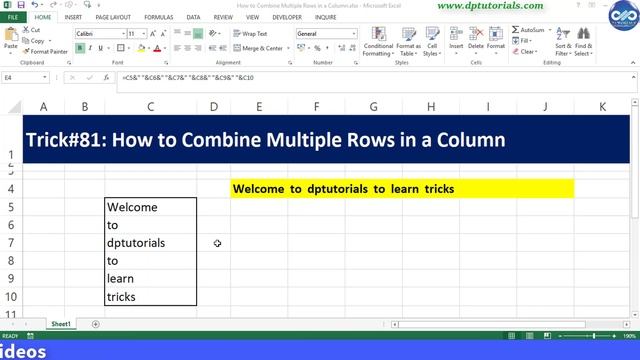640x360 pixels.
Task: Select row 7 header
Action: pyautogui.click(x=11, y=243)
